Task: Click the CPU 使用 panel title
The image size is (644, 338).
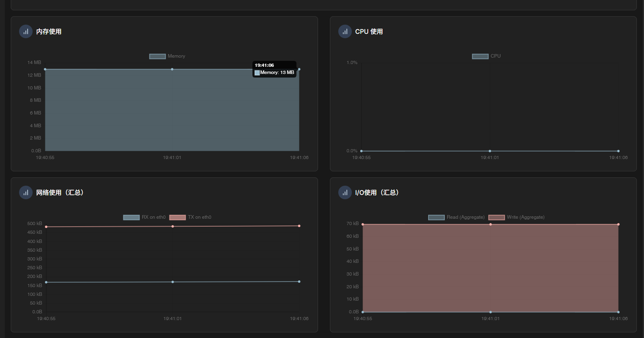Action: coord(369,31)
